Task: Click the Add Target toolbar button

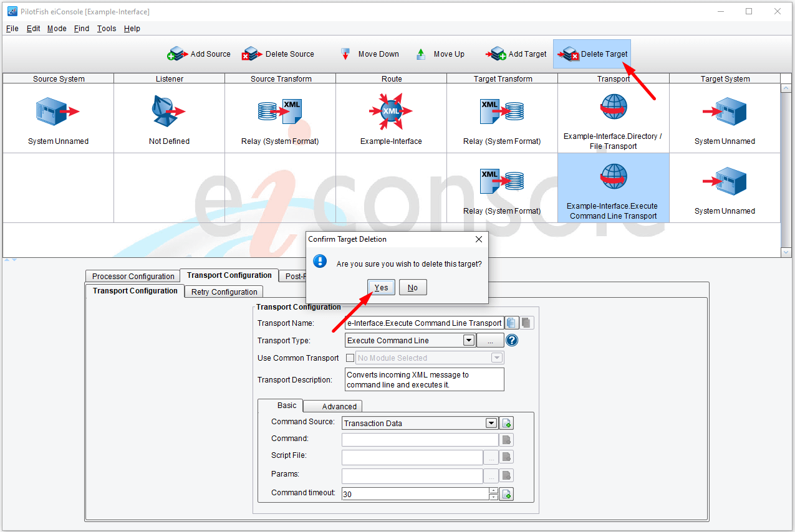Action: click(517, 54)
